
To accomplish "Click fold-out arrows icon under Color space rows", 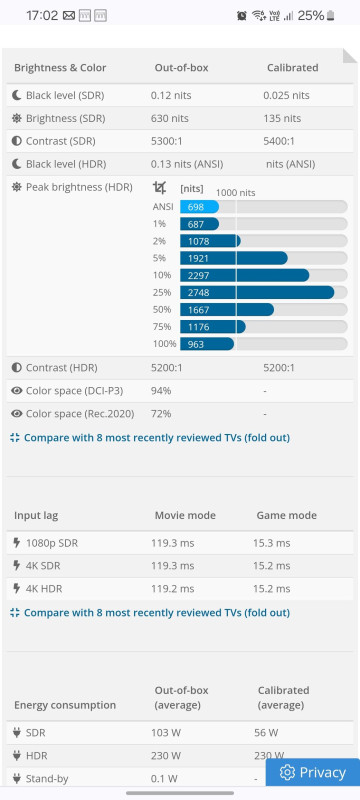I will point(15,438).
